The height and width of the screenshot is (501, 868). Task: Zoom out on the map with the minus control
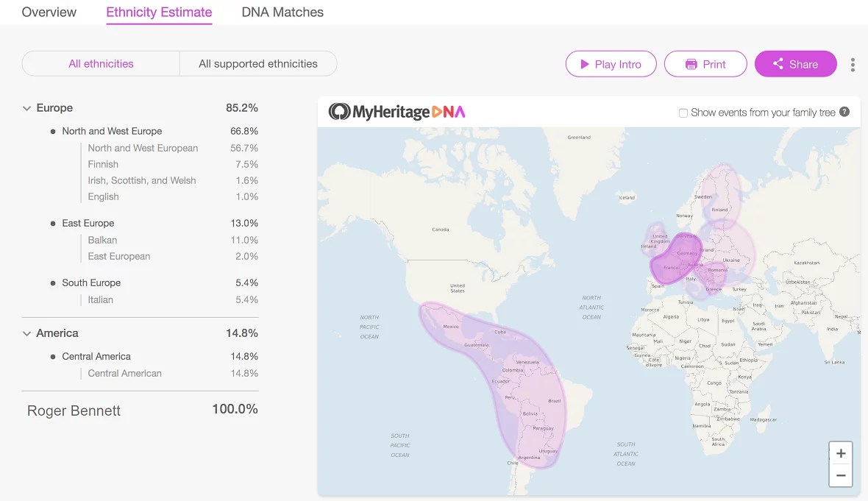tap(841, 475)
